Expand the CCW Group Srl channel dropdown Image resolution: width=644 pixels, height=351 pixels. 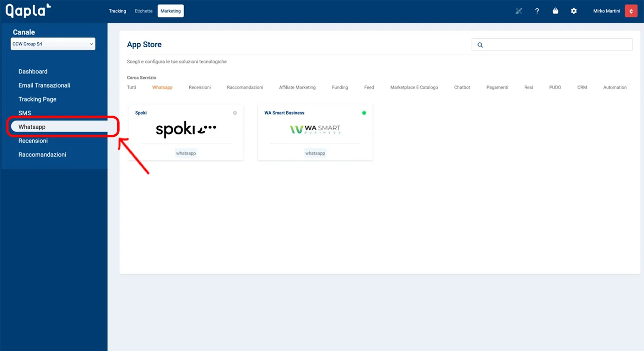coord(53,44)
